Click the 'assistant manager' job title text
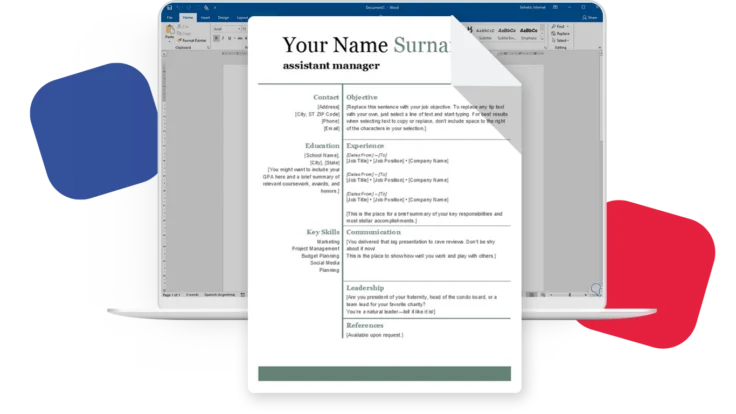 [x=331, y=66]
